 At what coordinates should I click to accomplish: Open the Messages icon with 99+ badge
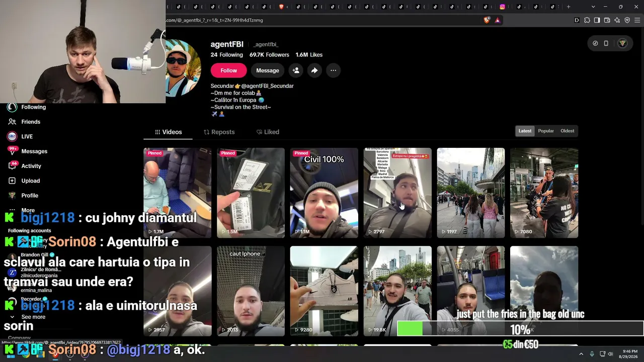12,151
